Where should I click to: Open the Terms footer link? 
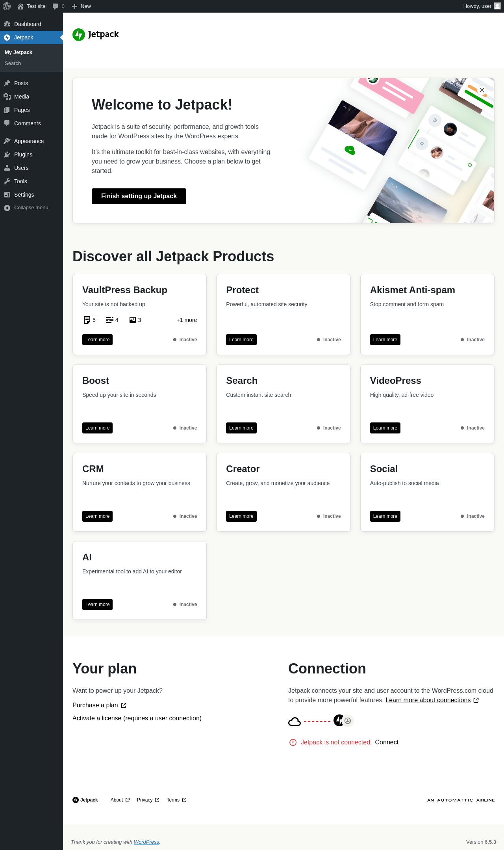[x=176, y=800]
